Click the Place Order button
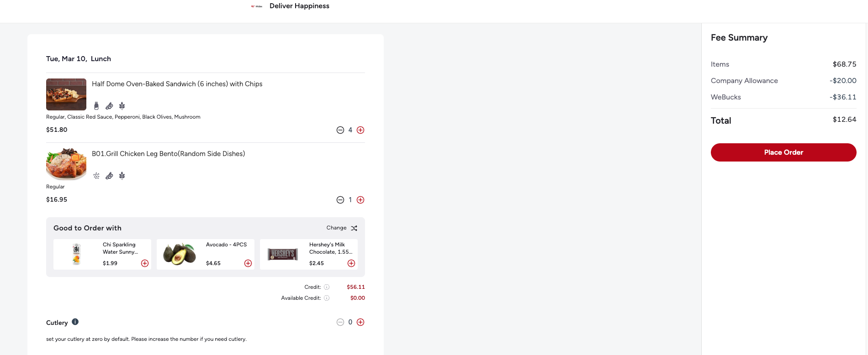868x355 pixels. coord(783,152)
